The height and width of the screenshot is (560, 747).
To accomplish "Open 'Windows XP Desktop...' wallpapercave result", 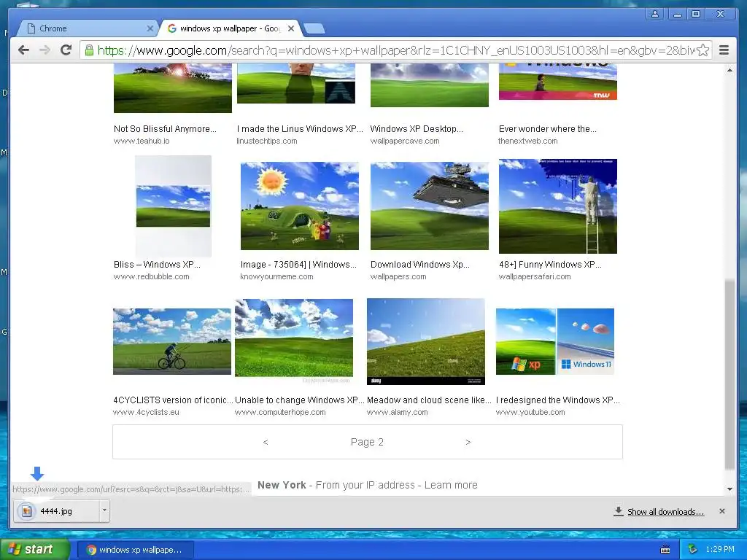I will pyautogui.click(x=417, y=128).
